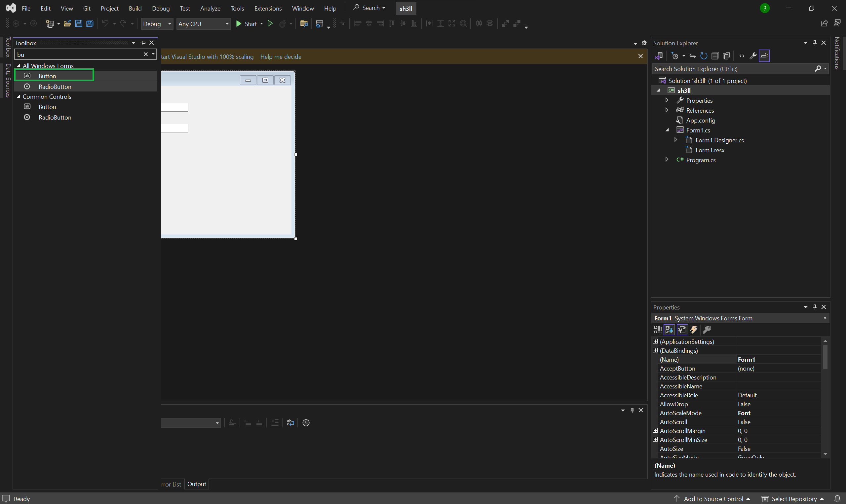Toggle auto-hide pin on Toolbox panel

(143, 43)
